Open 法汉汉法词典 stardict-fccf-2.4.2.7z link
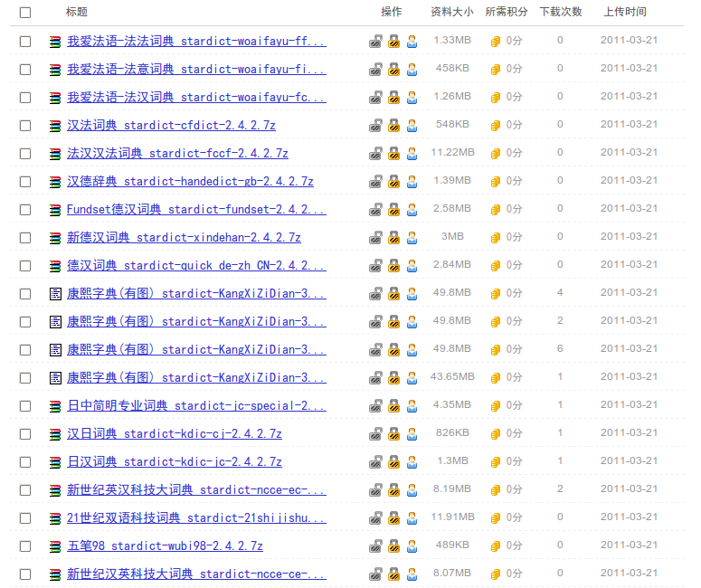Viewport: 701px width, 588px height. click(177, 154)
